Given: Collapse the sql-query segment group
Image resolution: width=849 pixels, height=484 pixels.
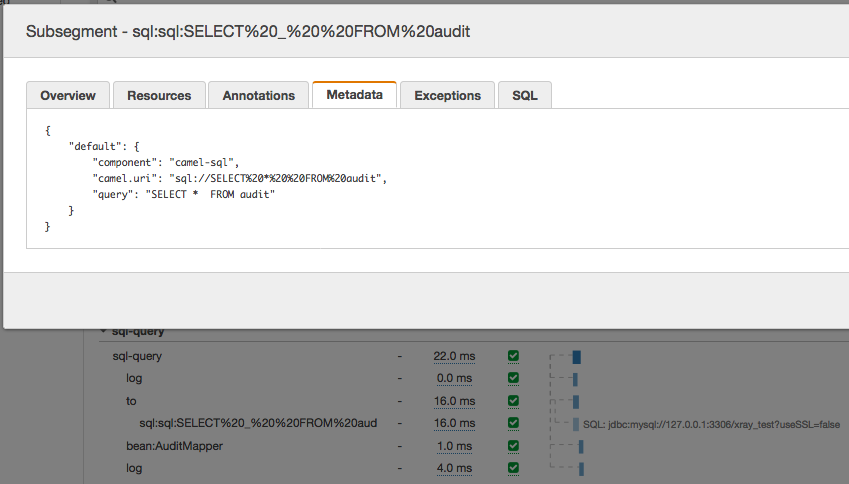Looking at the screenshot, I should pos(103,331).
